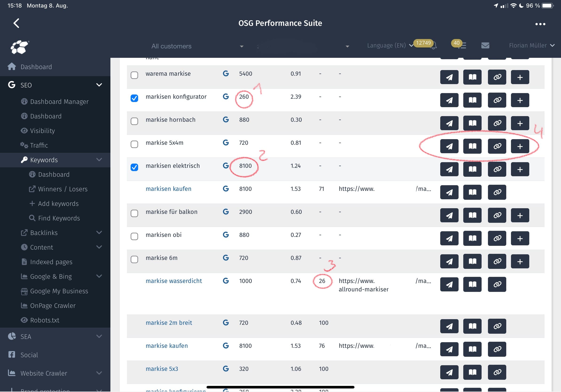The width and height of the screenshot is (561, 392).
Task: Open the Florian Müller user menu
Action: click(x=531, y=45)
